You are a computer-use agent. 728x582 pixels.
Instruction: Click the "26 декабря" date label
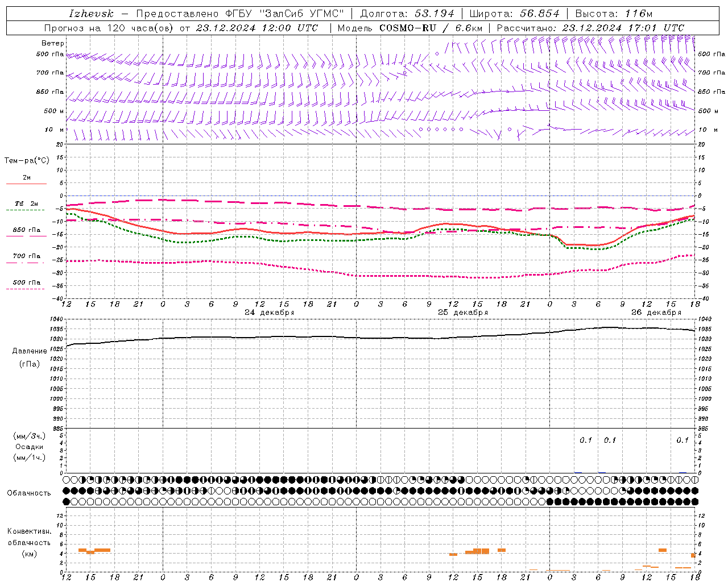[656, 313]
